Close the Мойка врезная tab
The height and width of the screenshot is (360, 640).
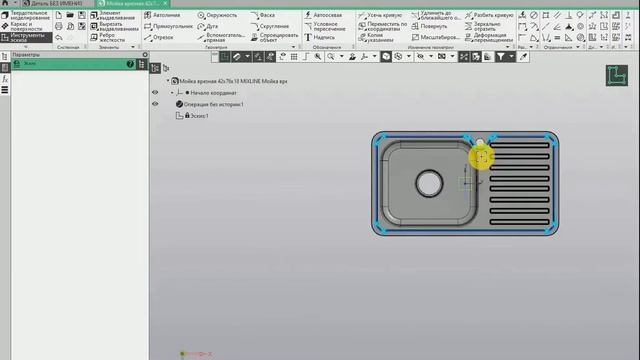click(x=165, y=3)
